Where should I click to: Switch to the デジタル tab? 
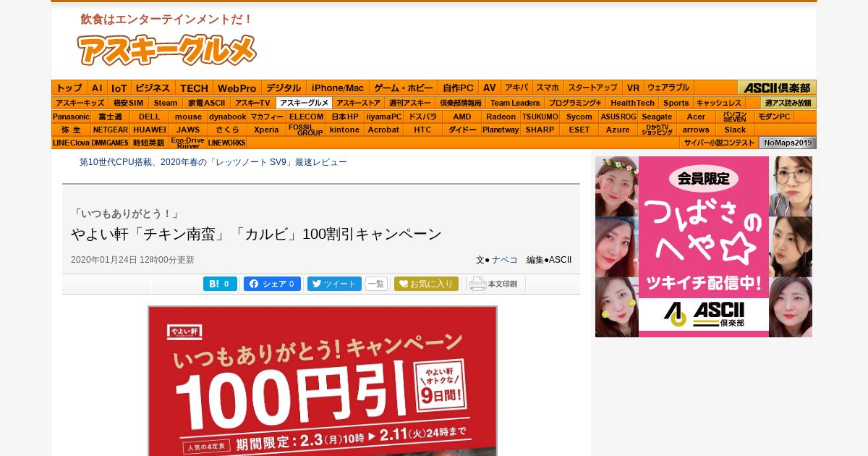pyautogui.click(x=284, y=88)
